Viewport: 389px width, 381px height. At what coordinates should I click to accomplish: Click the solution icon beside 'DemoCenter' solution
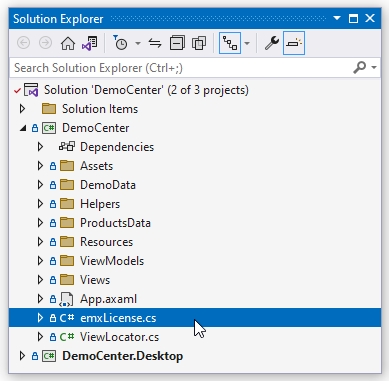[x=32, y=90]
